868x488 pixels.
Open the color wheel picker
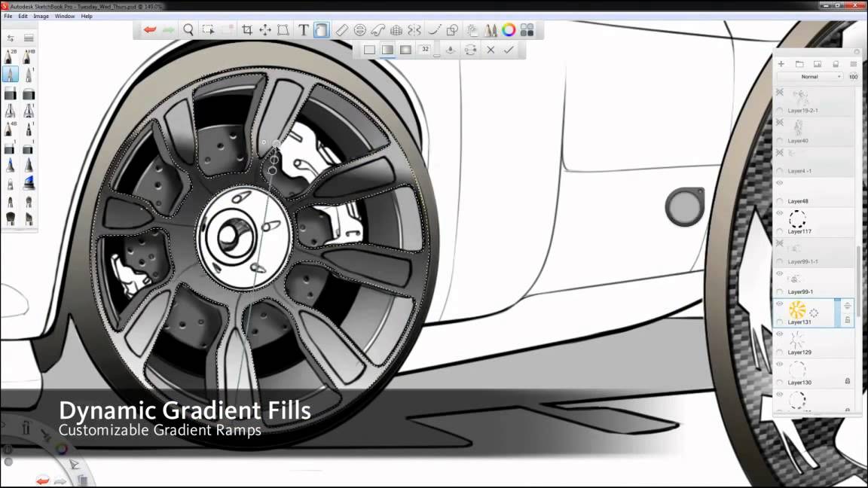click(x=509, y=29)
